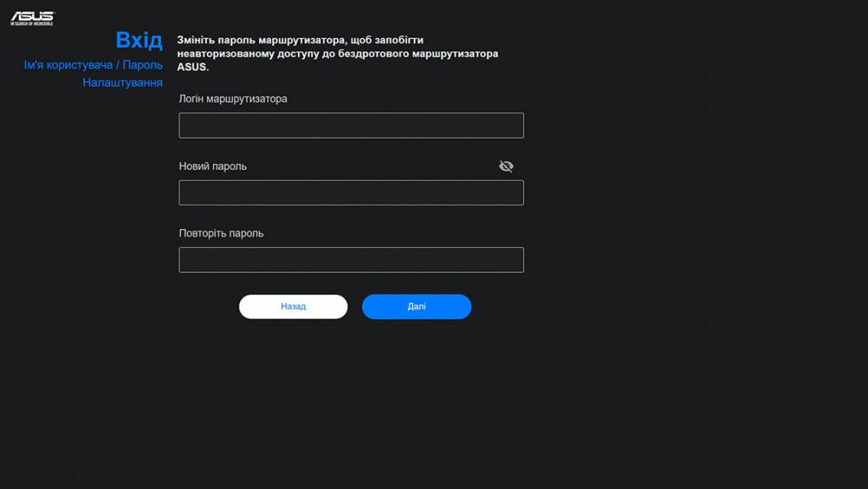
Task: Open the Налаштування step
Action: [x=122, y=82]
